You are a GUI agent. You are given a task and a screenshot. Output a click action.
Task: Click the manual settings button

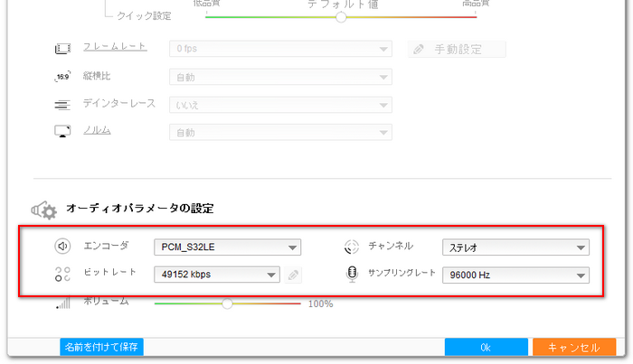[457, 49]
